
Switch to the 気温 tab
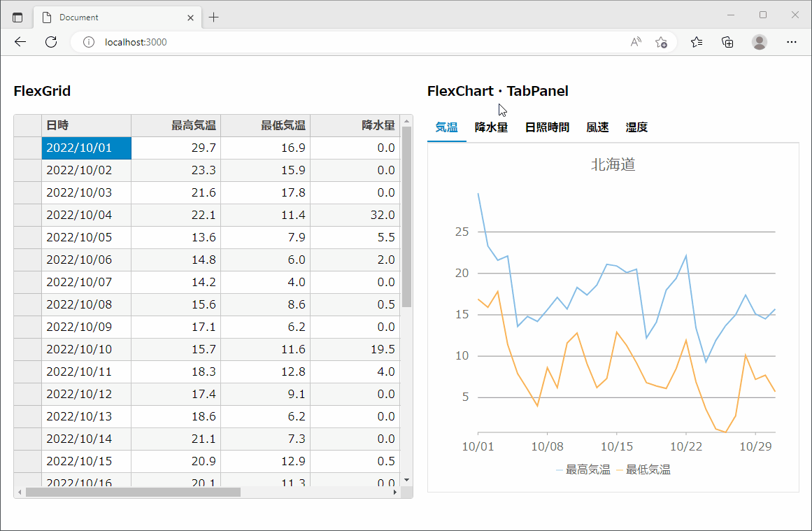(446, 127)
